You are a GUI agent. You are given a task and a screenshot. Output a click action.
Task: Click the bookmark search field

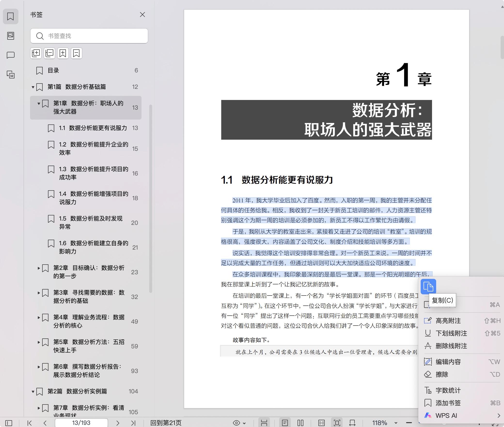point(97,36)
